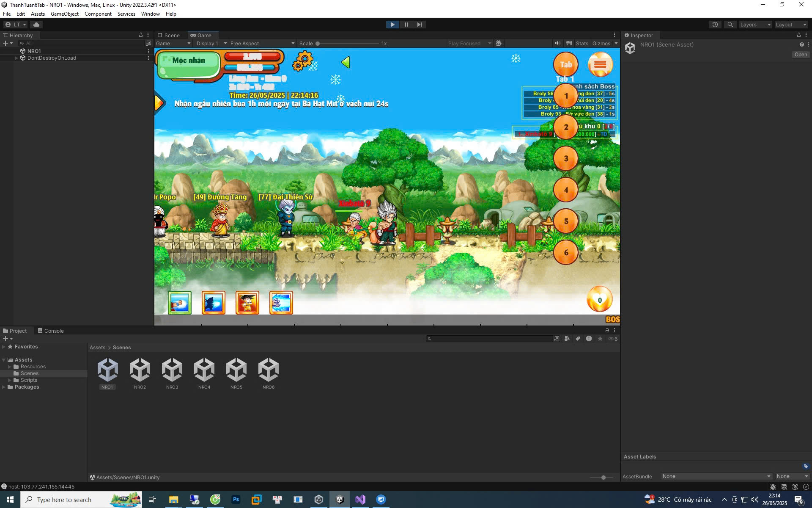Open the Component menu
812x508 pixels.
(98, 14)
